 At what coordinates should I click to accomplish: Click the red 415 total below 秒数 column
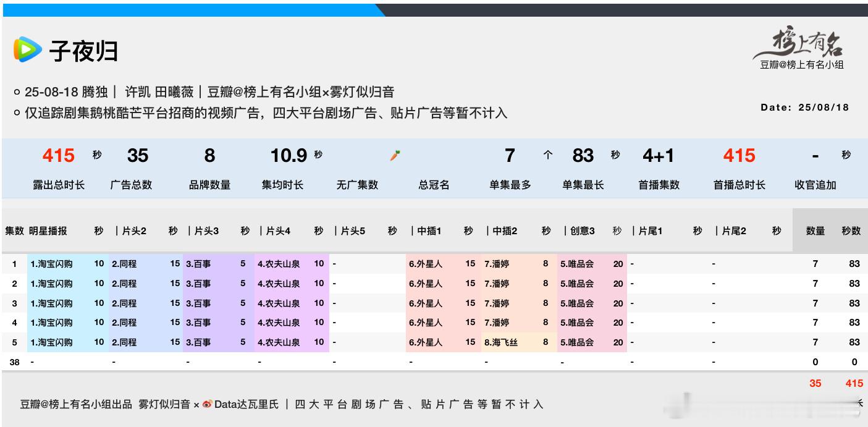[x=854, y=383]
